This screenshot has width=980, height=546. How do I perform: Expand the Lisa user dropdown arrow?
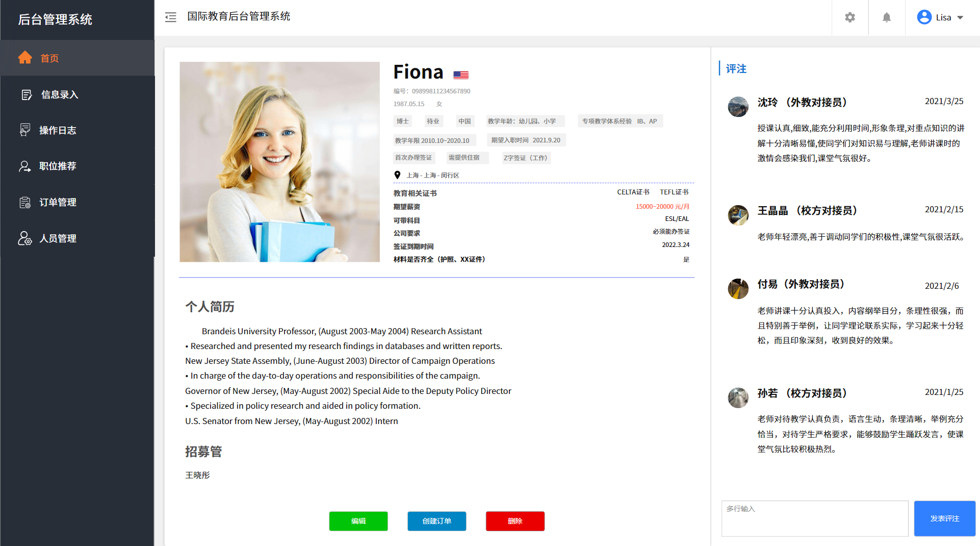(x=961, y=17)
